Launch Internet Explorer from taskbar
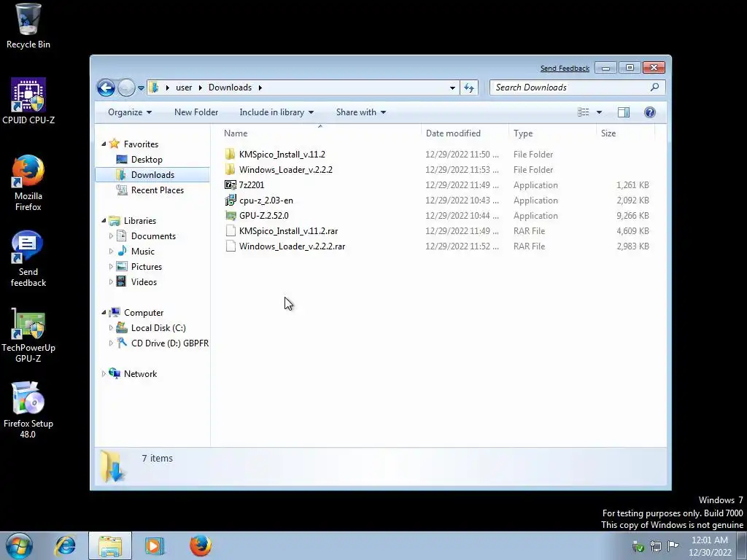 click(x=65, y=545)
